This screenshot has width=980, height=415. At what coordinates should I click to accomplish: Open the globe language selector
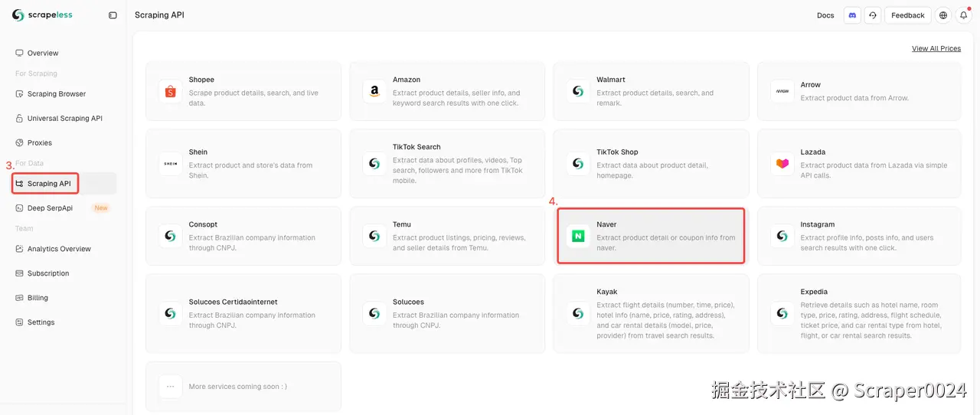(943, 15)
